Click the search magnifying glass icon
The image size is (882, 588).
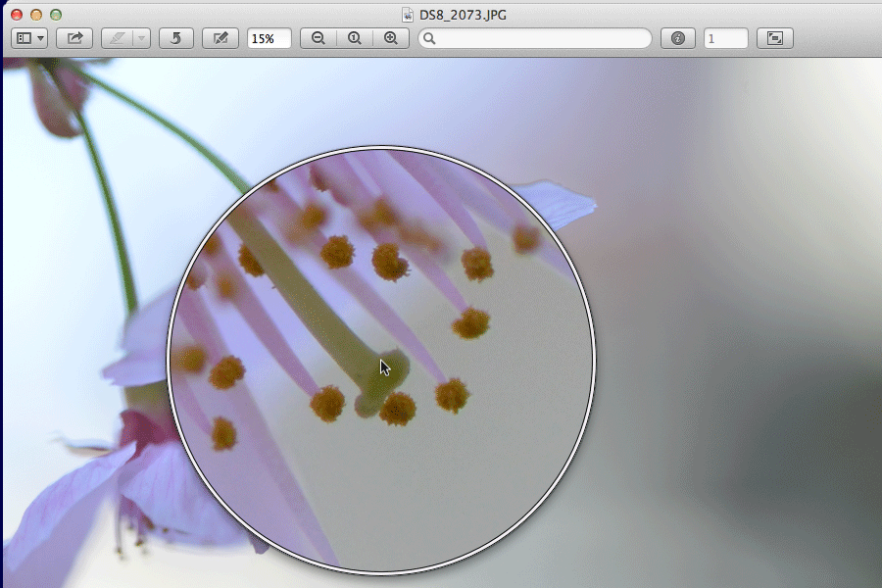pos(429,38)
